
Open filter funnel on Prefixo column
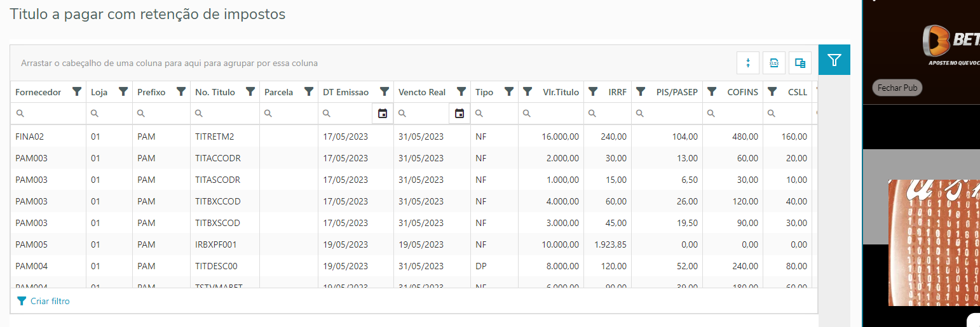[181, 92]
